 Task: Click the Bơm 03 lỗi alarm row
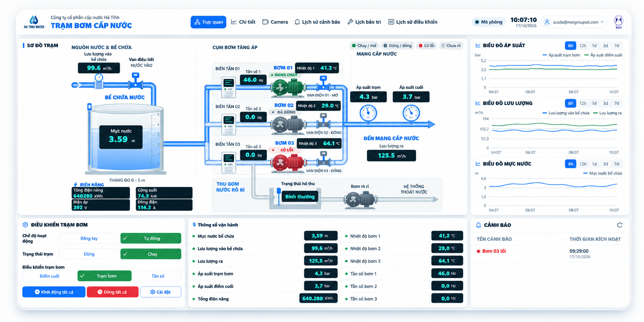click(x=550, y=254)
